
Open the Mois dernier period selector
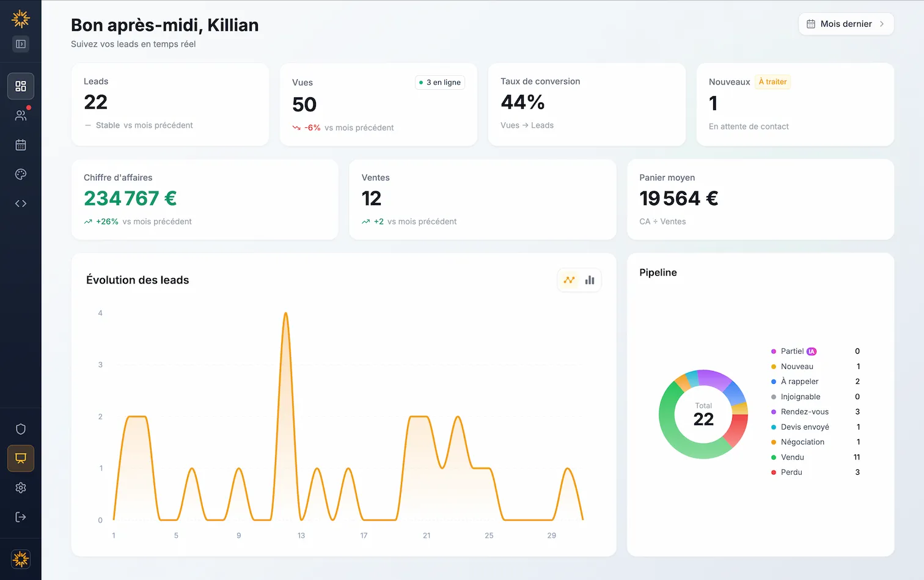click(844, 24)
